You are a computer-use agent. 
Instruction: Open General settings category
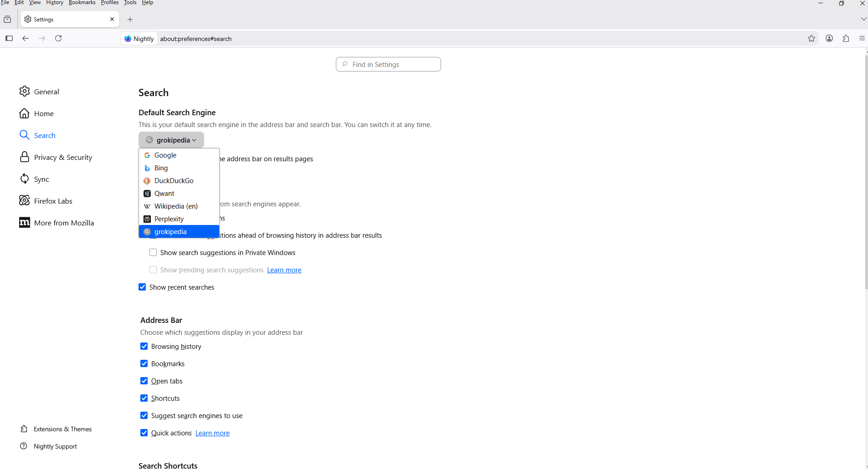pos(39,92)
